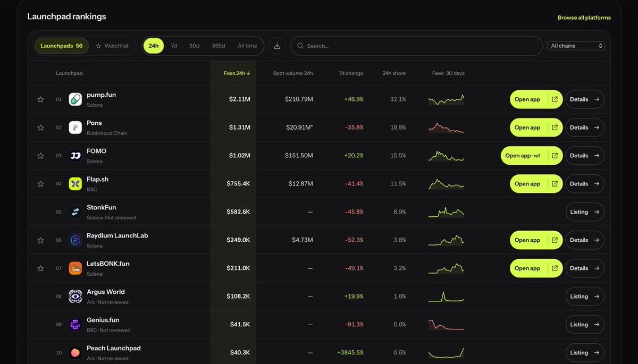Viewport: 638px width, 364px height.
Task: Select the 30d time range
Action: tap(194, 46)
